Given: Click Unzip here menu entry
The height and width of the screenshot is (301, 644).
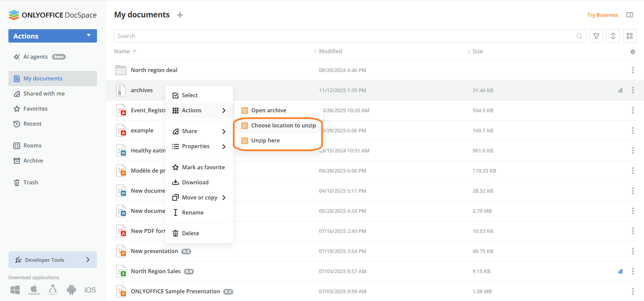Looking at the screenshot, I should (x=279, y=140).
